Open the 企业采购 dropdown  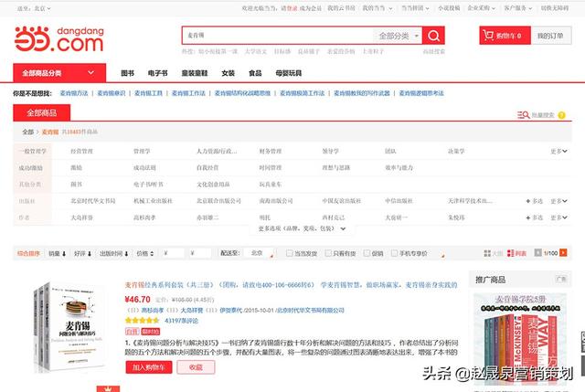point(482,8)
